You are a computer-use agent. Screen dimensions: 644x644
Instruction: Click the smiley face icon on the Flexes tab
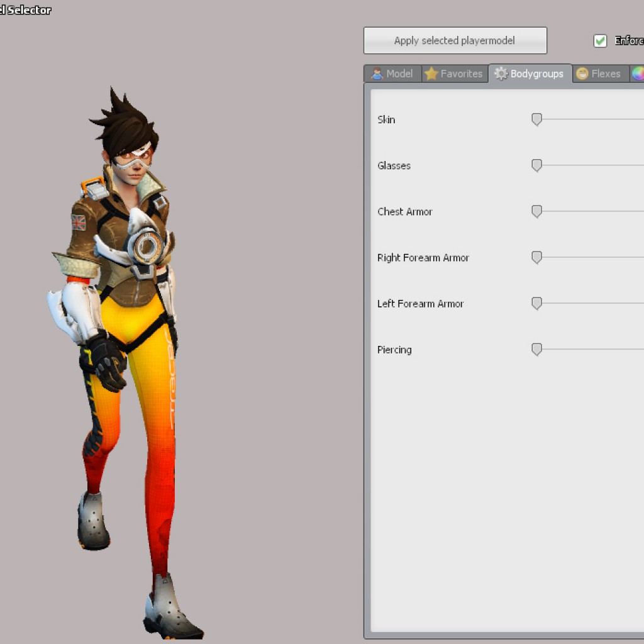[582, 74]
